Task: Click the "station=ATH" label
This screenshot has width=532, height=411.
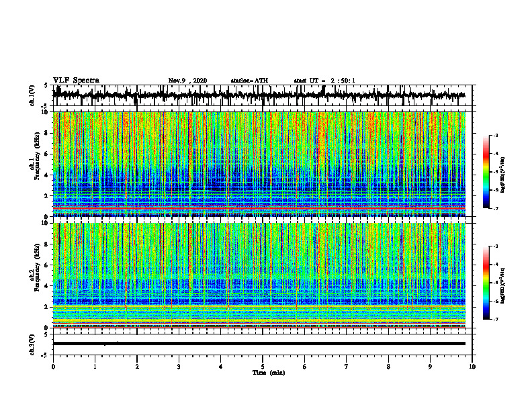Action: [249, 81]
